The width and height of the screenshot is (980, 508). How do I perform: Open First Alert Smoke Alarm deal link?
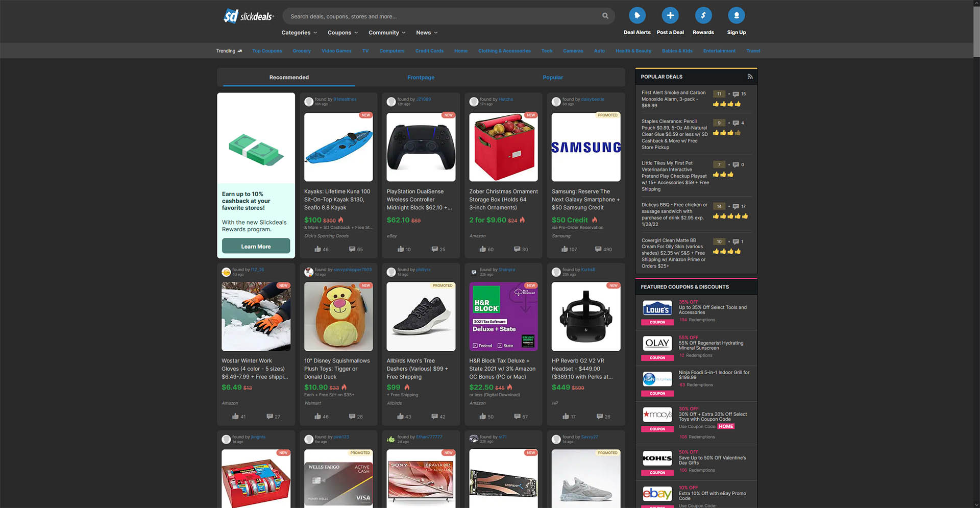click(674, 99)
